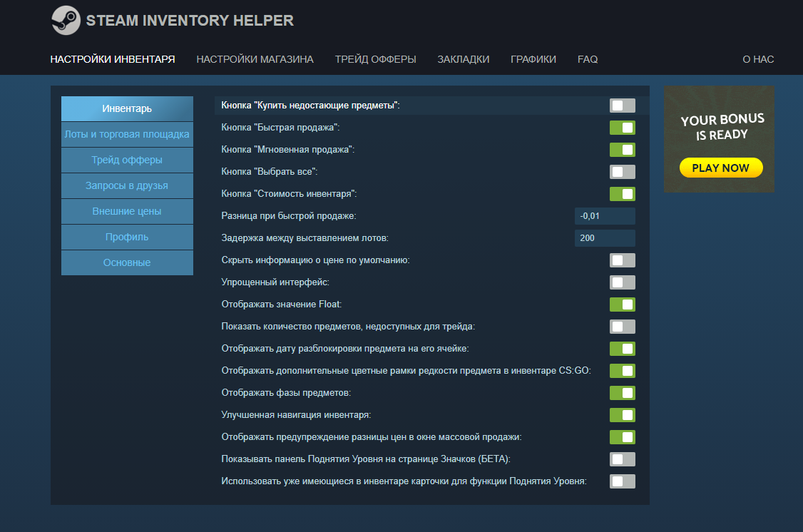This screenshot has width=803, height=532.
Task: Click the 'Задержка между выставлением лотов' label
Action: point(305,238)
